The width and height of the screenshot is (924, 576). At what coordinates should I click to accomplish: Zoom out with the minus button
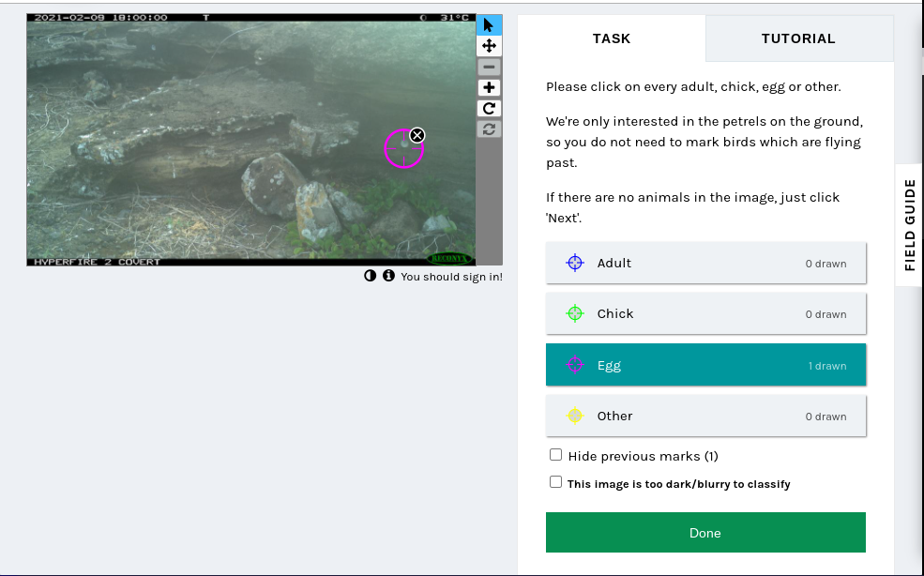pos(489,67)
